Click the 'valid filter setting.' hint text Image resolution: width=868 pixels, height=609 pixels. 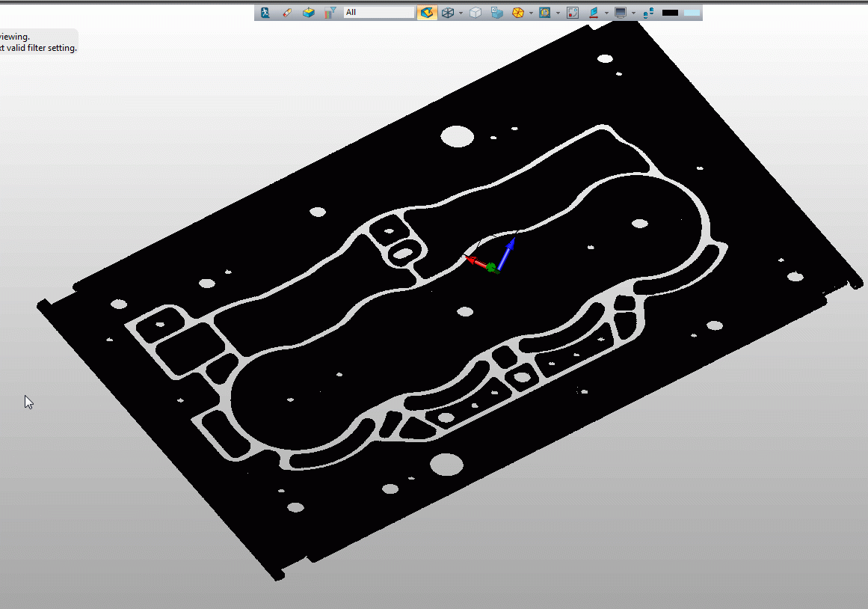tap(42, 48)
